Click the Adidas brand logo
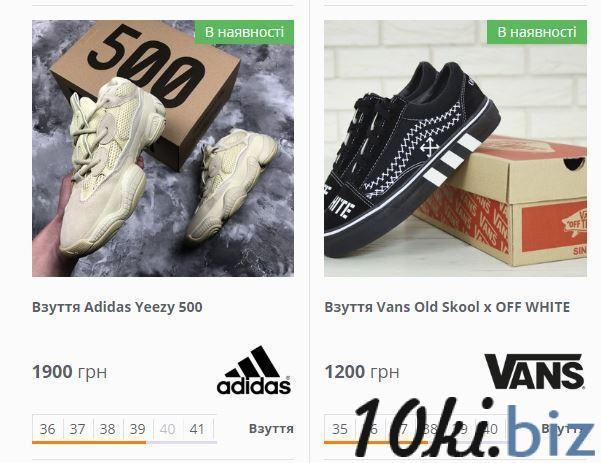 tap(254, 371)
